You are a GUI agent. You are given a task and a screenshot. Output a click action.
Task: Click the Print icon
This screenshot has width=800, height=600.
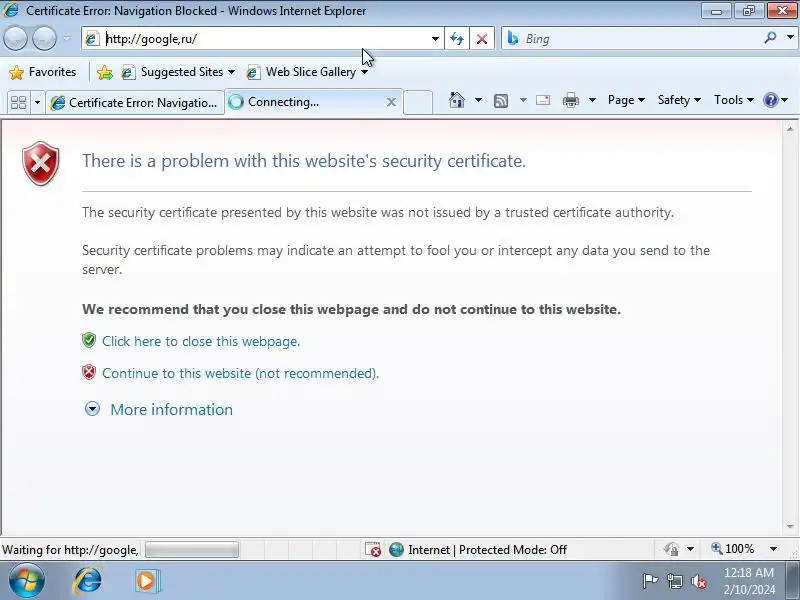[570, 100]
